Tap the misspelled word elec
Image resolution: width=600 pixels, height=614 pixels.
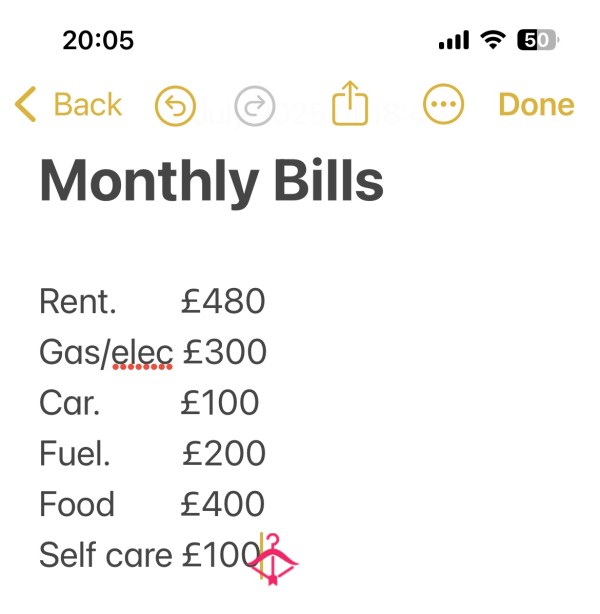tap(142, 352)
